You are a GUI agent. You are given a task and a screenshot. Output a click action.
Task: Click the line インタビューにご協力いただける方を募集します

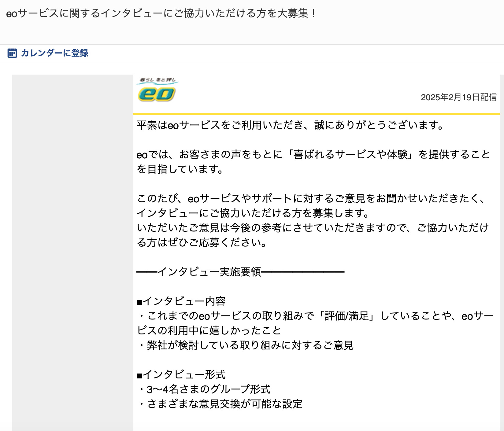click(x=253, y=213)
